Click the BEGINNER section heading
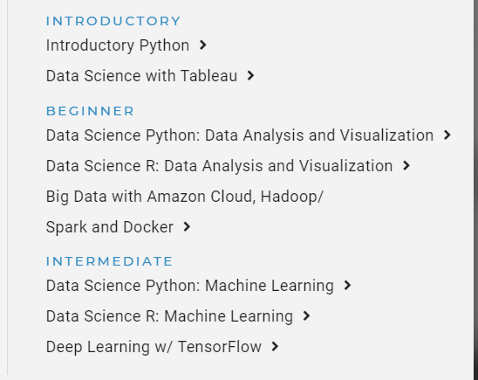 [90, 111]
